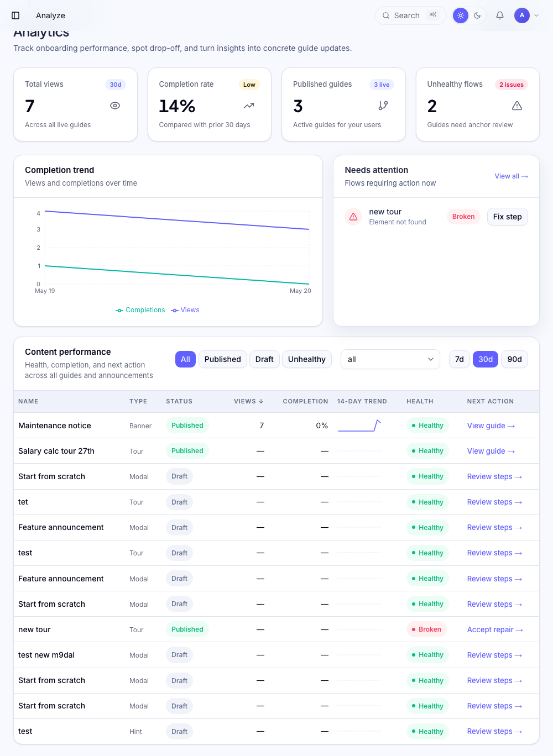Image resolution: width=553 pixels, height=756 pixels.
Task: Select the All filter tab
Action: point(185,359)
